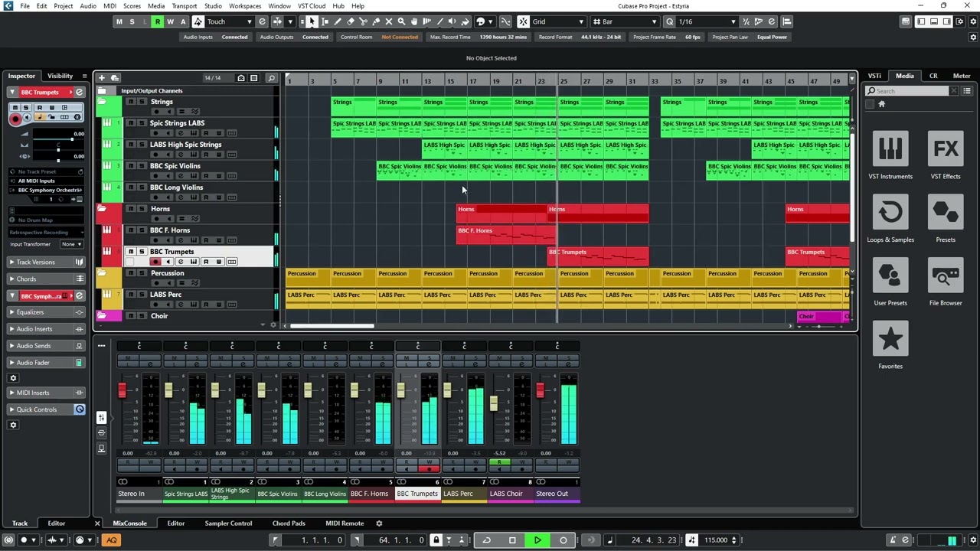The image size is (980, 551).
Task: Mute the Strings folder track
Action: pos(130,102)
